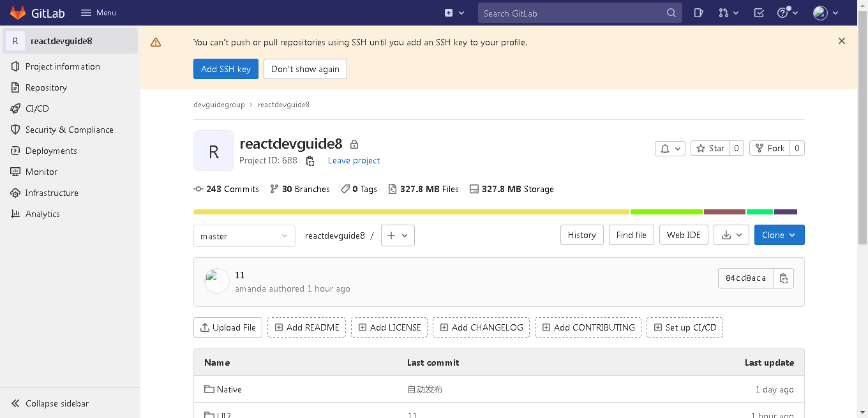Open the Web IDE
868x418 pixels.
click(684, 235)
